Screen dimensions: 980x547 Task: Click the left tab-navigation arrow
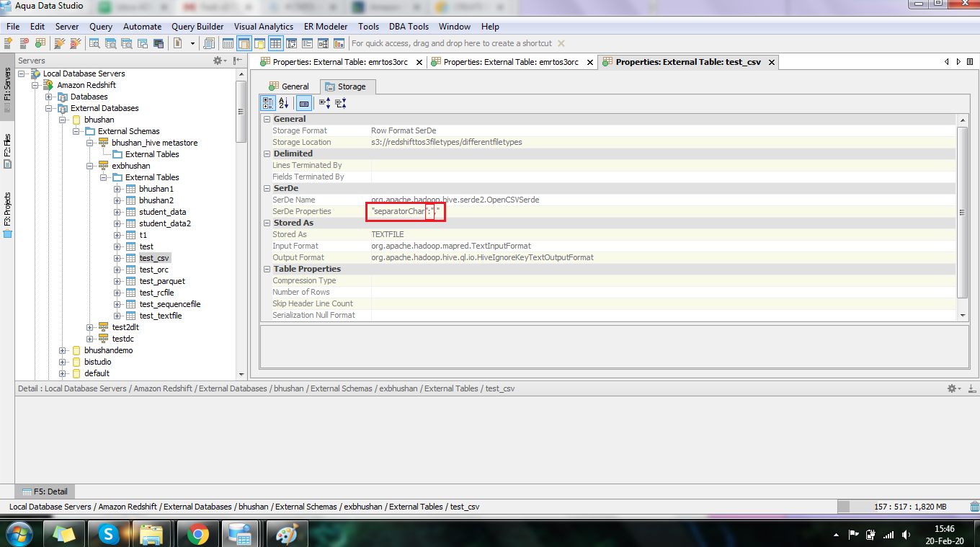coord(947,62)
